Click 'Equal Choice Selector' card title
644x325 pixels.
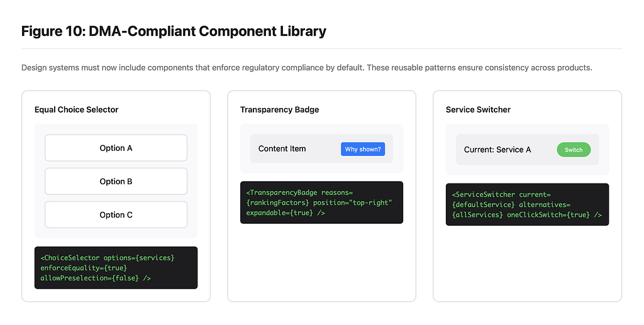[x=76, y=109]
